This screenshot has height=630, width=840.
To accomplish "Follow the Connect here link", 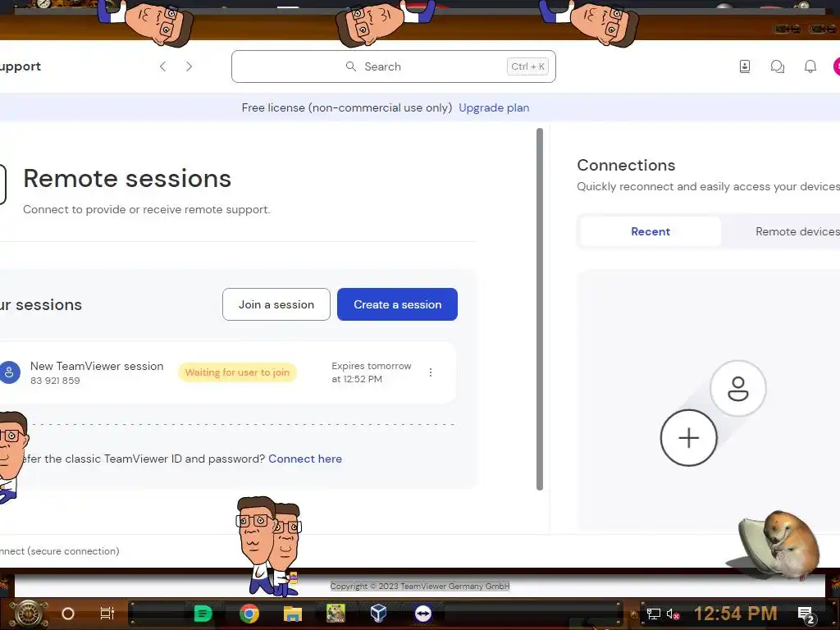I will click(x=305, y=459).
